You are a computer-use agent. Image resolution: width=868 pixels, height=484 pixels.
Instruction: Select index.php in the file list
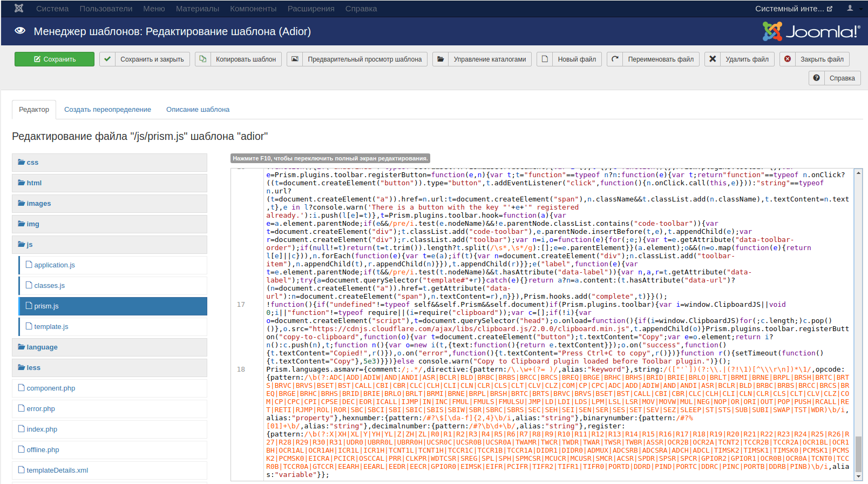tap(42, 429)
